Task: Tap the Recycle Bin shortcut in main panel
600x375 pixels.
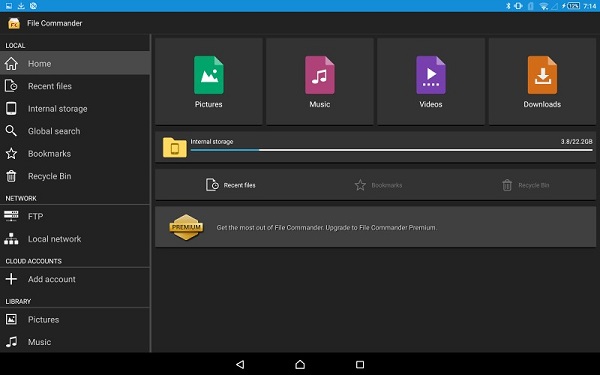Action: click(525, 185)
